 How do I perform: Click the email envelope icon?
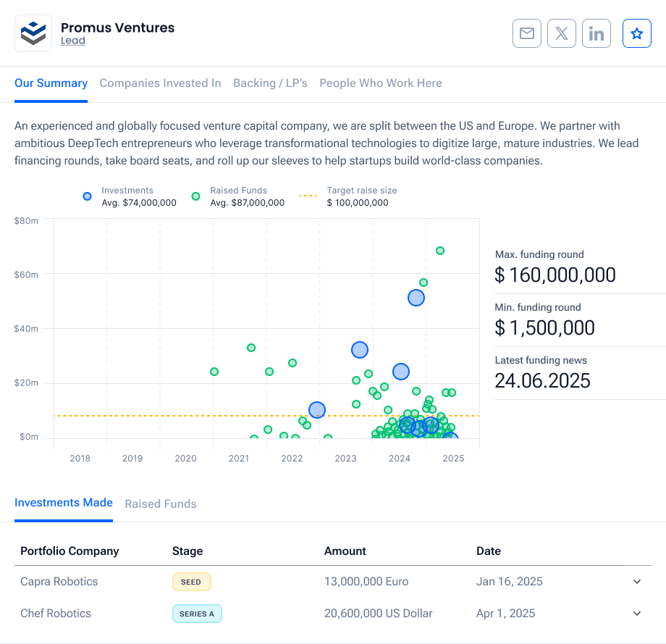[527, 33]
